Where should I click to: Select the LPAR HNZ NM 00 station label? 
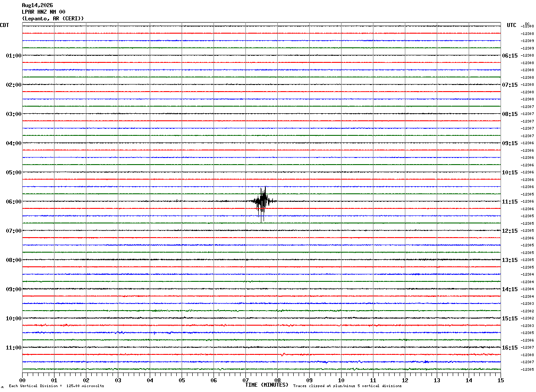point(43,12)
